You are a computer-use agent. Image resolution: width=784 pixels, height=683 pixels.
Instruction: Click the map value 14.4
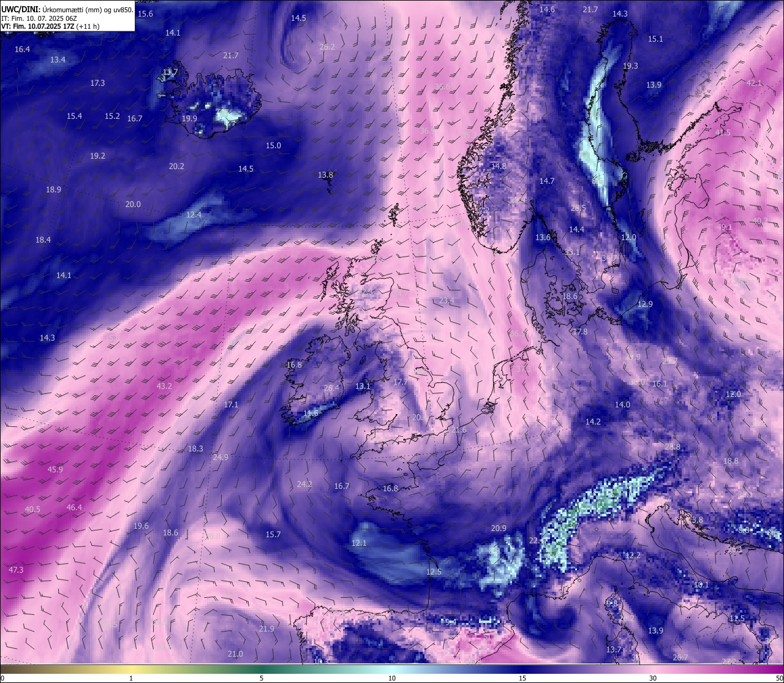click(576, 229)
